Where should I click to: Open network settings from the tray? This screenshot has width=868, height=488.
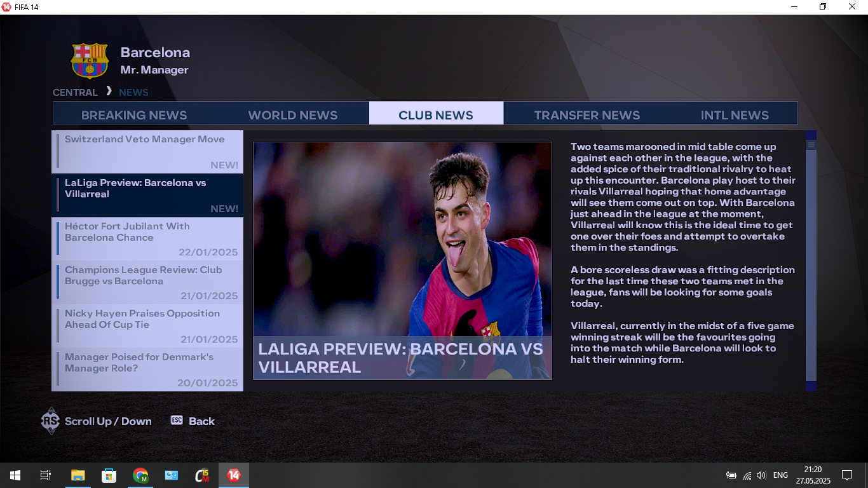pos(747,475)
